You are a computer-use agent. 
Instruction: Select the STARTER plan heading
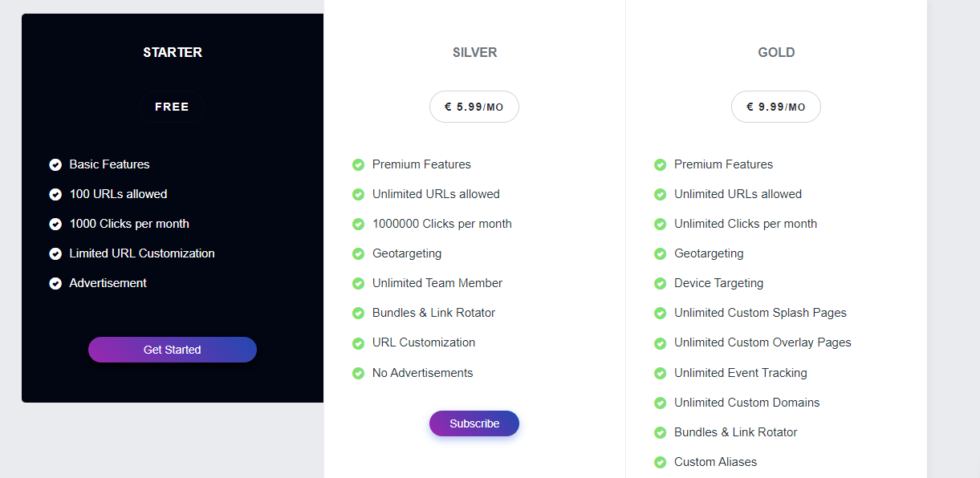pyautogui.click(x=173, y=52)
